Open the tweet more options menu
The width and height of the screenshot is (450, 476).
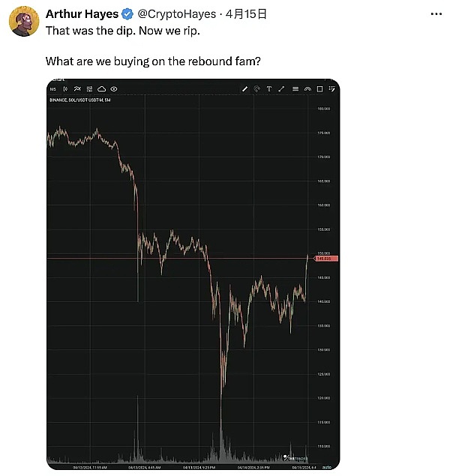tap(437, 14)
